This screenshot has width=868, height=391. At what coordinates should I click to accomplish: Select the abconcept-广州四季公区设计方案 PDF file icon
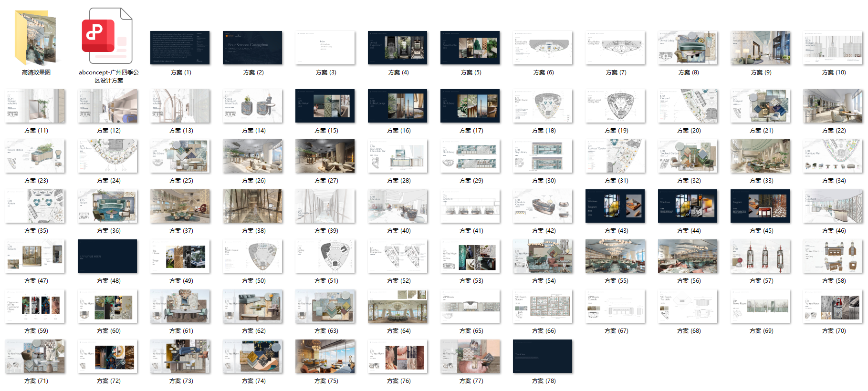click(x=108, y=37)
